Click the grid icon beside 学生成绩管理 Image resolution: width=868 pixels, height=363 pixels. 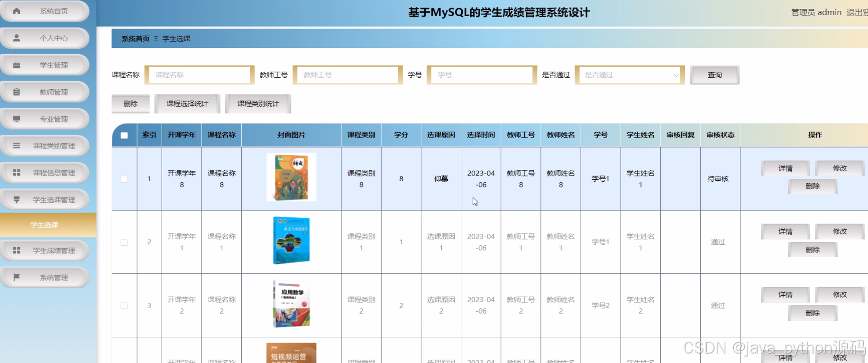coord(17,250)
